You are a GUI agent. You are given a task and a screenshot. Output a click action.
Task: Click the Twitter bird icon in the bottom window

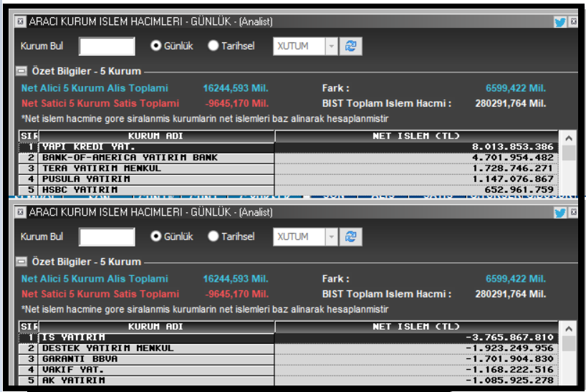pyautogui.click(x=559, y=213)
